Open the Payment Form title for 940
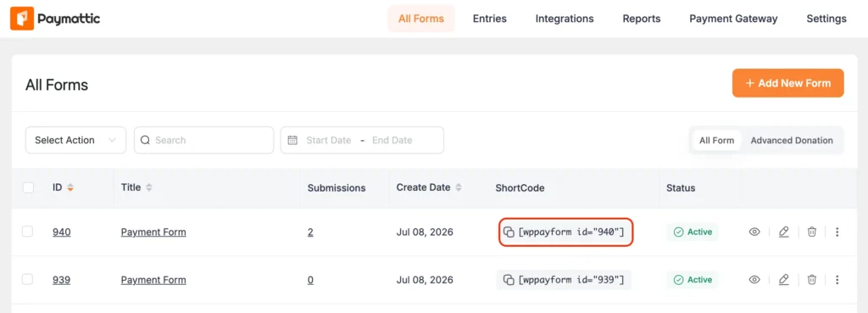 pyautogui.click(x=153, y=232)
